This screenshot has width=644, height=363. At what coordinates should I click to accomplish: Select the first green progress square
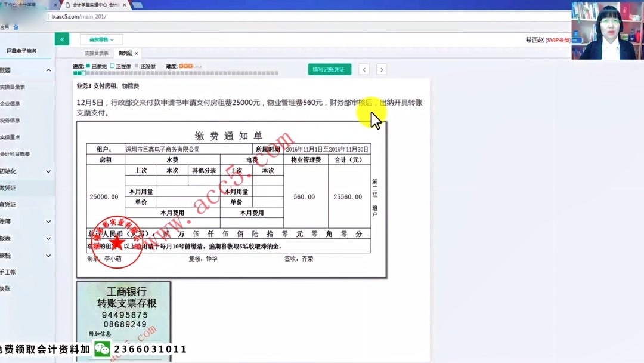click(75, 73)
